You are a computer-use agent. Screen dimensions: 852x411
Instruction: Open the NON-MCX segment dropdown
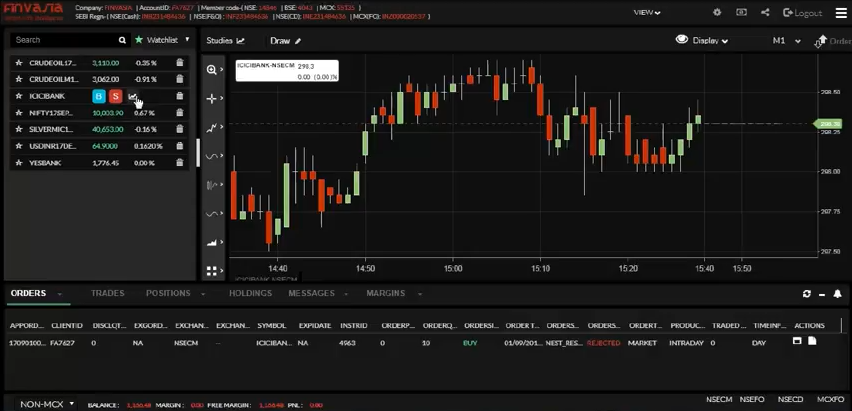pyautogui.click(x=46, y=404)
